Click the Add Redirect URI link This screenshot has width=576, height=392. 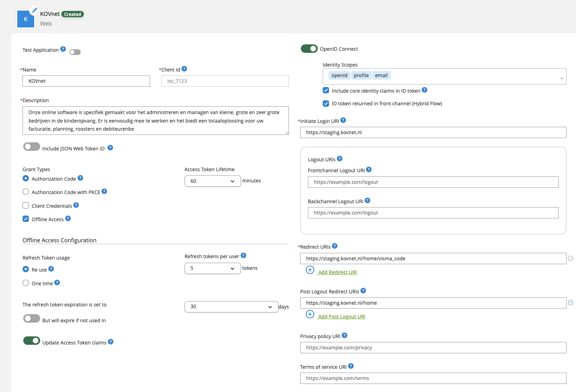(x=337, y=272)
